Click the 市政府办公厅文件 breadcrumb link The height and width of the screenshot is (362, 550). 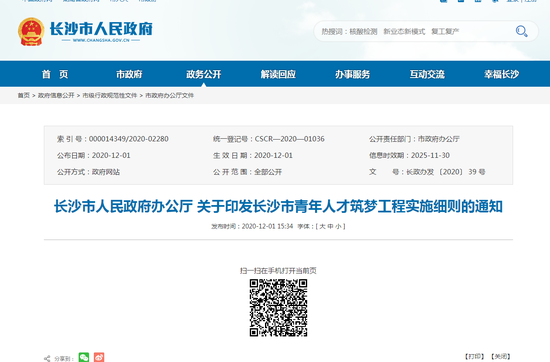tap(169, 95)
